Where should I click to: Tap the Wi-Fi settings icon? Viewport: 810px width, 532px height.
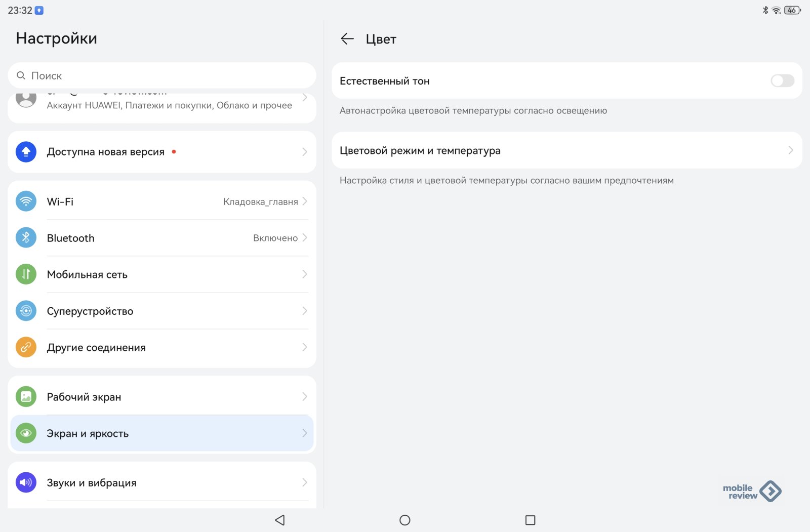[26, 201]
